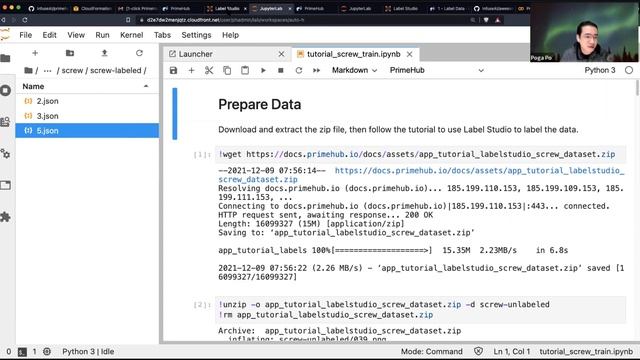Open new launcher with plus icon in file browser
Screen dimensions: 640x360
35,53
